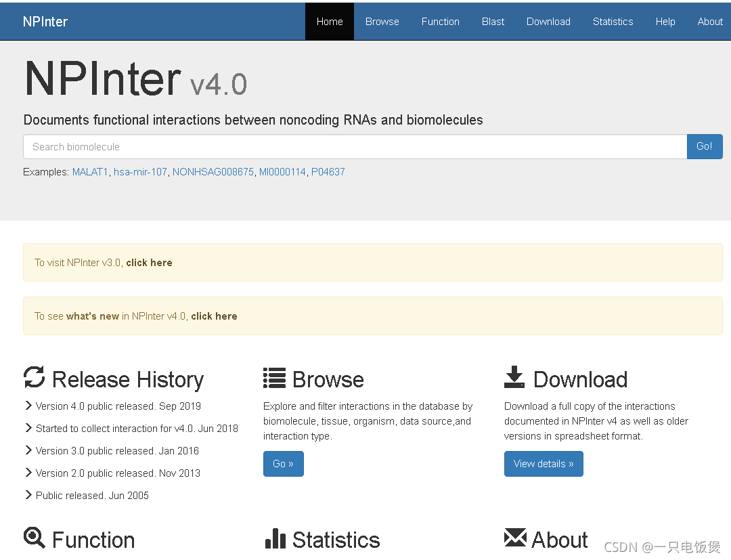Select the MI0000114 example link
Viewport: 731px width, 560px height.
(x=282, y=172)
